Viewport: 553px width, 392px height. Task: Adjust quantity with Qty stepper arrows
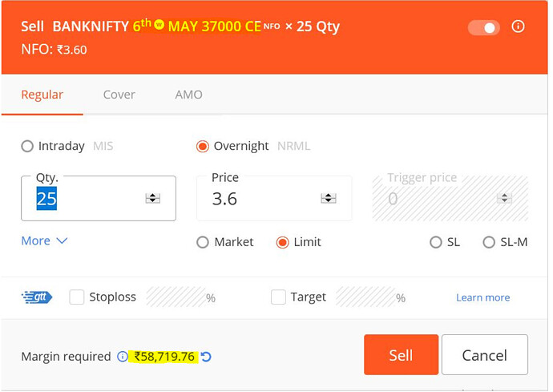coord(153,198)
